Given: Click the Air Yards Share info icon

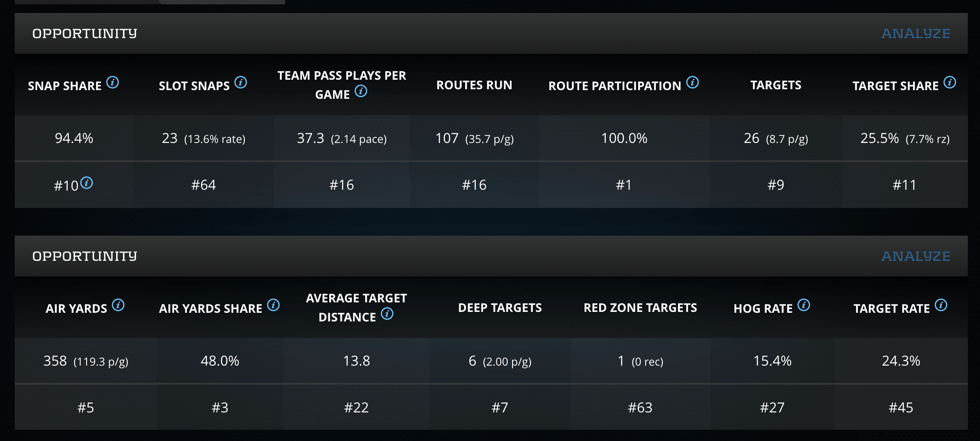Looking at the screenshot, I should (x=273, y=305).
